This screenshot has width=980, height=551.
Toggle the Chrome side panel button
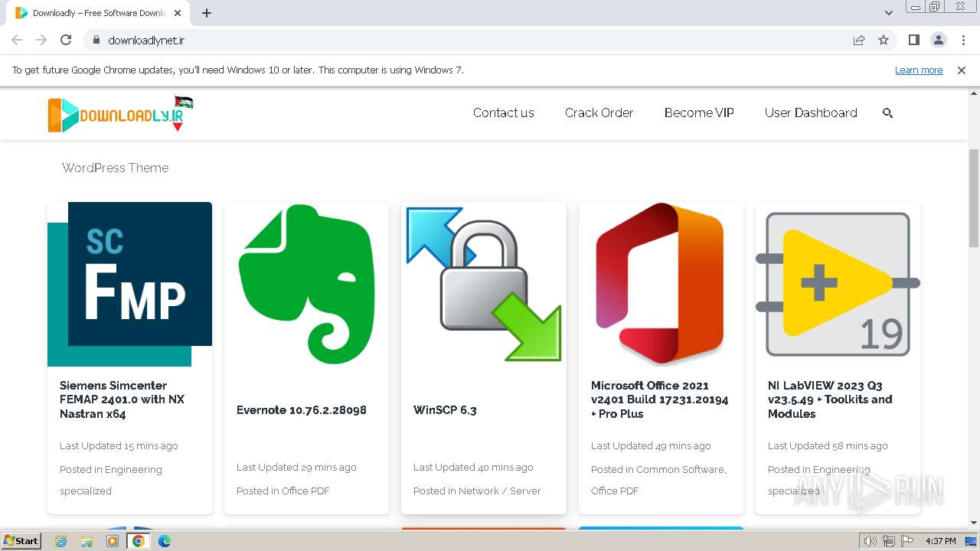(x=913, y=41)
